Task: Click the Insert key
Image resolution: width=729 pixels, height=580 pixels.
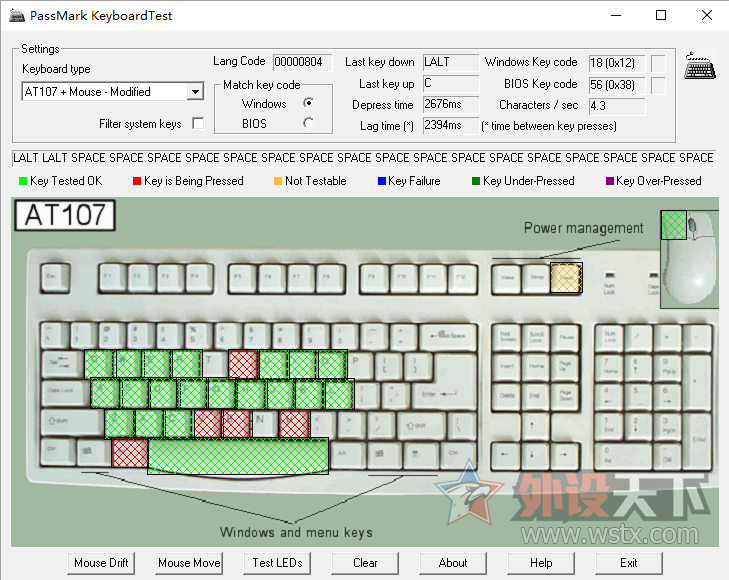Action: [x=506, y=367]
